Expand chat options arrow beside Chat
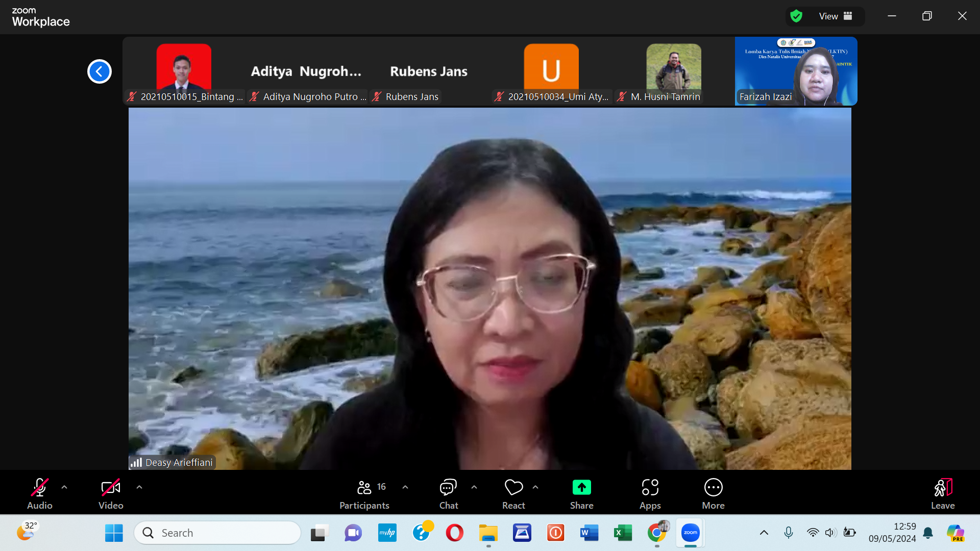The width and height of the screenshot is (980, 551). 474,487
